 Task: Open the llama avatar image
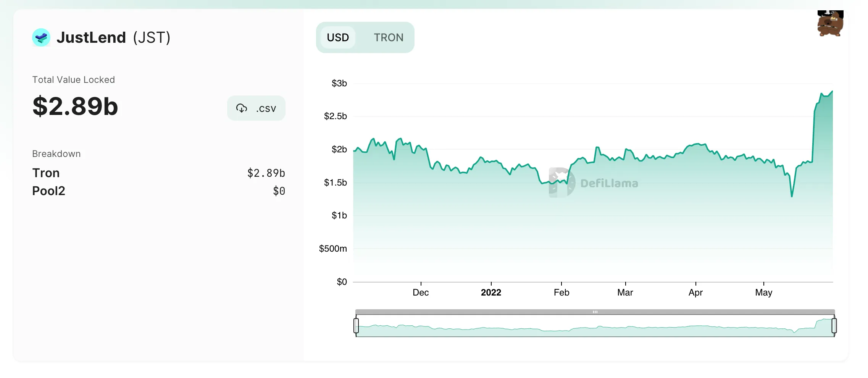click(830, 23)
